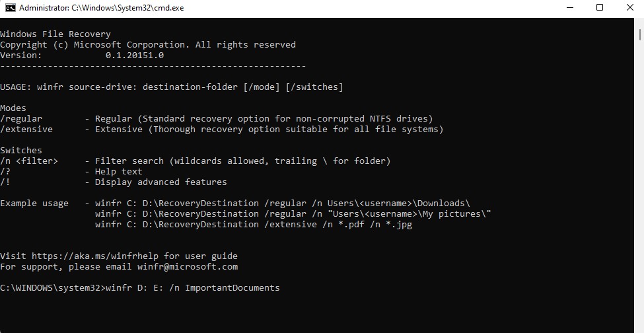Click the winfr@microsoft.com support email
The image size is (644, 333).
click(188, 267)
